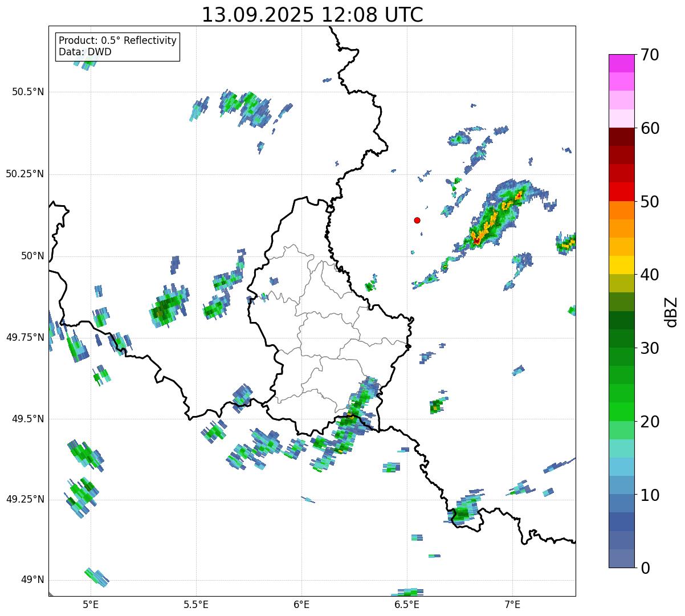
Task: Click the latitude label 49.5°N
Action: tap(28, 419)
